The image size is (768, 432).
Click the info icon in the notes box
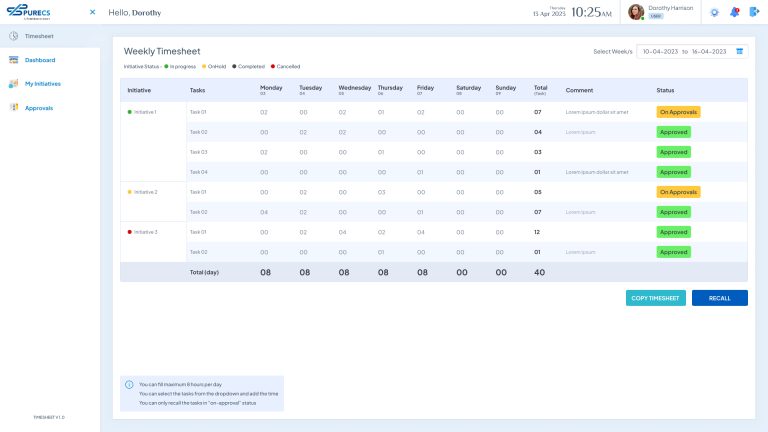pos(129,385)
